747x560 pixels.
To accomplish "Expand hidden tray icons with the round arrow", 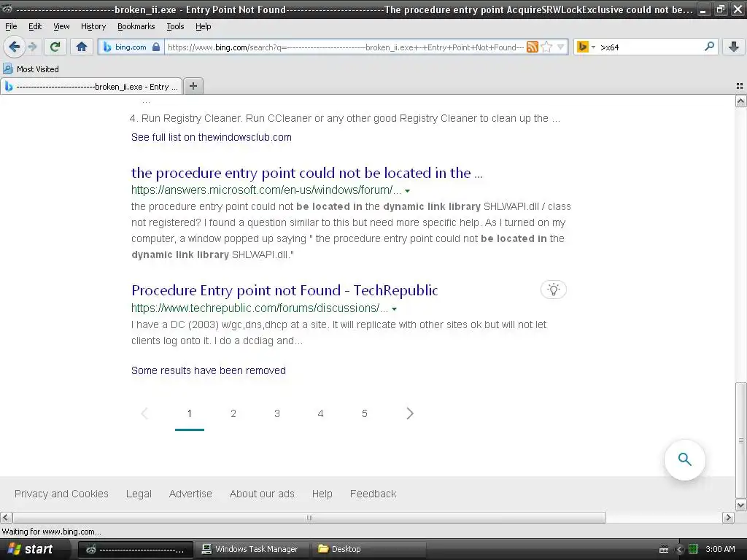I will pos(679,549).
